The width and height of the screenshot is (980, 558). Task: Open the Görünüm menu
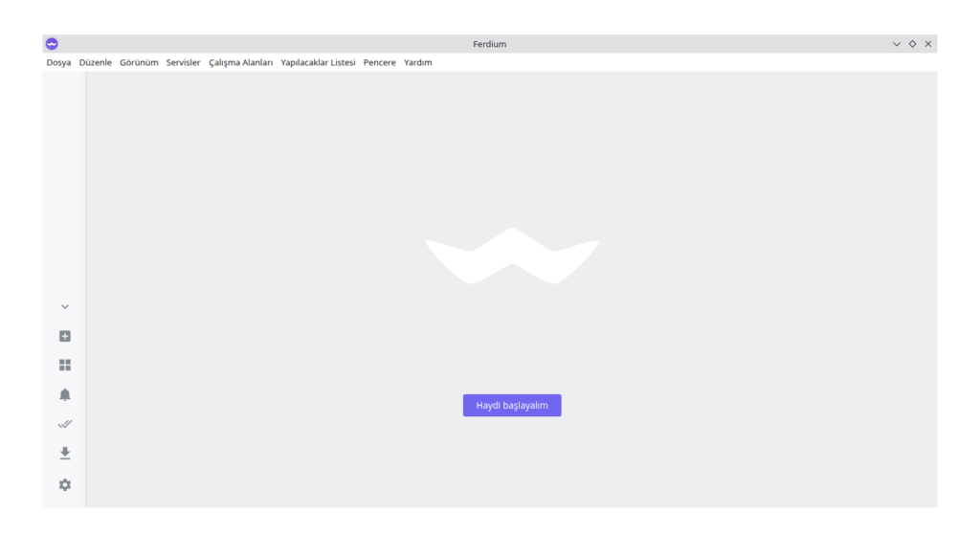[x=139, y=62]
